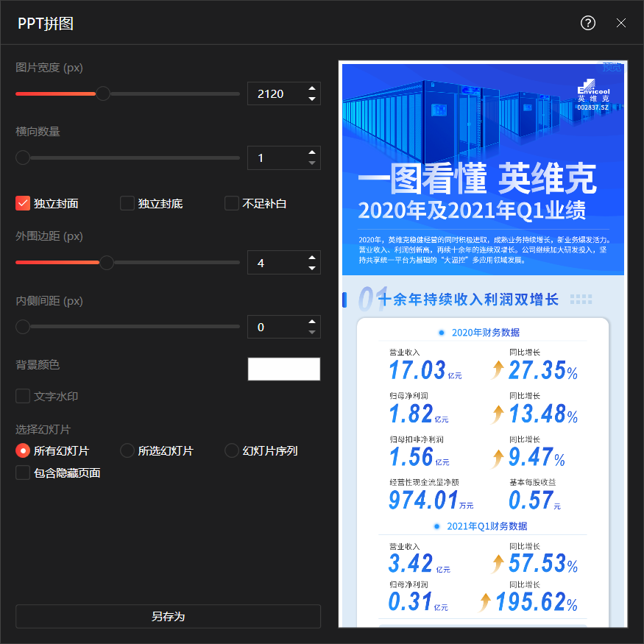Decrease 图片宽度 value with down arrow

pos(312,99)
